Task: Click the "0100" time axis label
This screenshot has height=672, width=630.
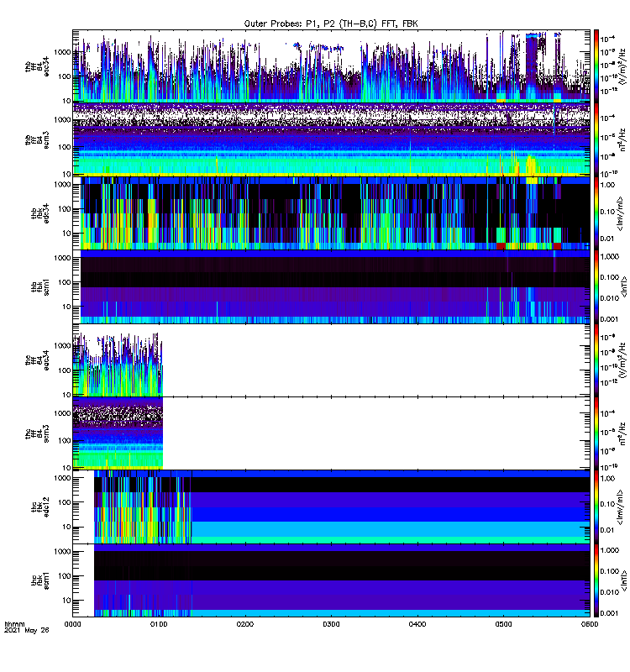Action: 159,624
